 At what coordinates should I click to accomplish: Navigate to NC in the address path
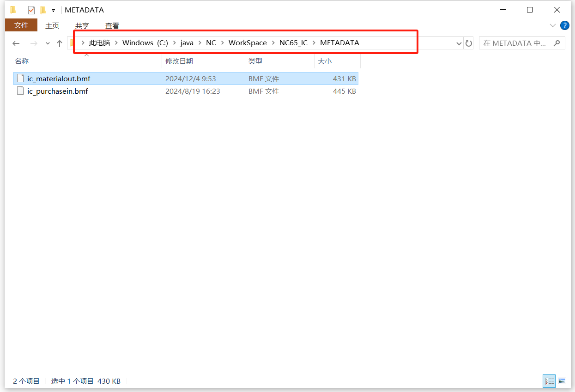(211, 43)
